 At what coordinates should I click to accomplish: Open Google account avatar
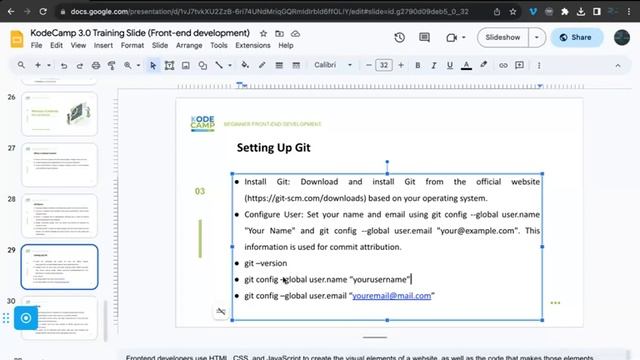622,38
